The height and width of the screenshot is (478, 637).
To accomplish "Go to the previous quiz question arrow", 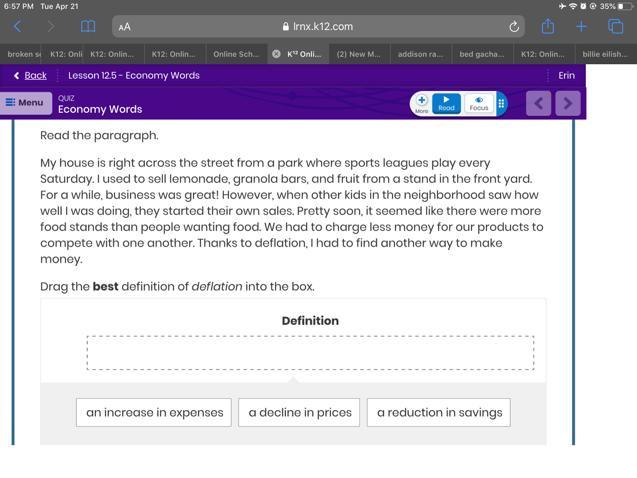I will tap(538, 102).
